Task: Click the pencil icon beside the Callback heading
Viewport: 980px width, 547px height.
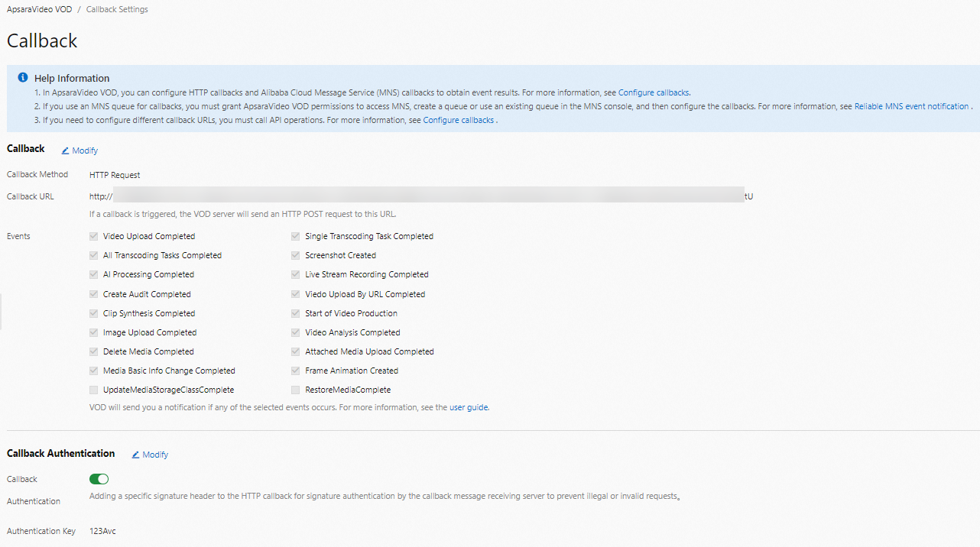Action: (x=65, y=151)
